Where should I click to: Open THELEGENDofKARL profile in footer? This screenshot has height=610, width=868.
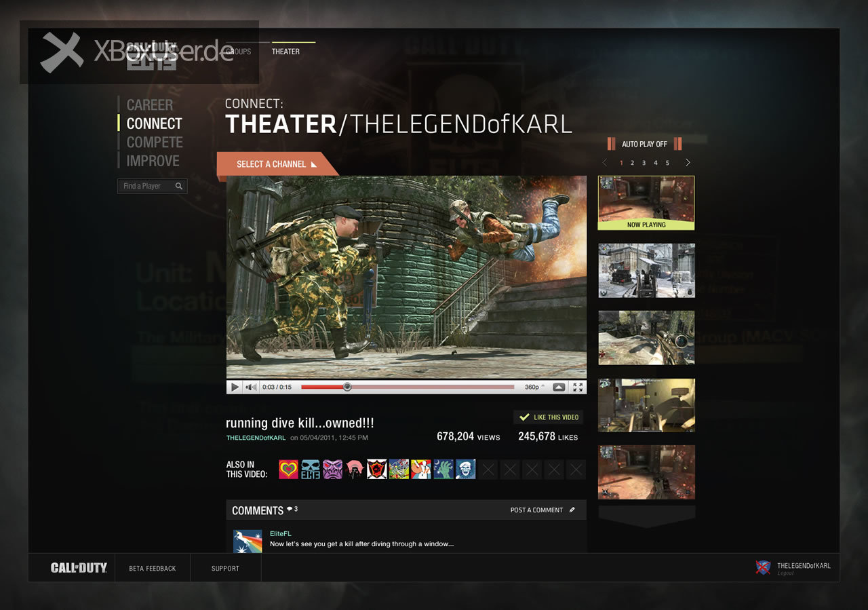804,566
